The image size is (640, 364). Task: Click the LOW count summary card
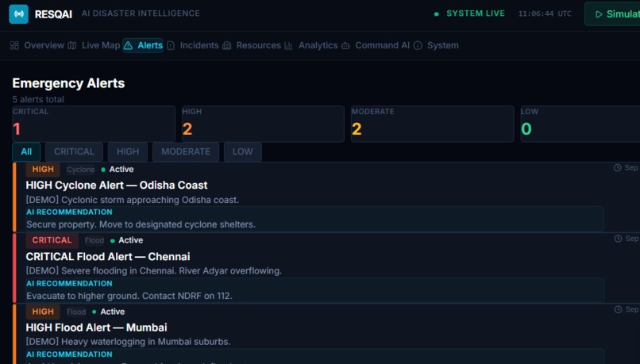(580, 124)
